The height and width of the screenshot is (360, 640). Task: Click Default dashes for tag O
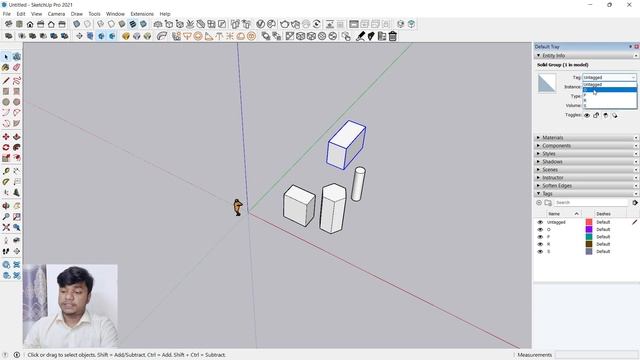pyautogui.click(x=603, y=230)
